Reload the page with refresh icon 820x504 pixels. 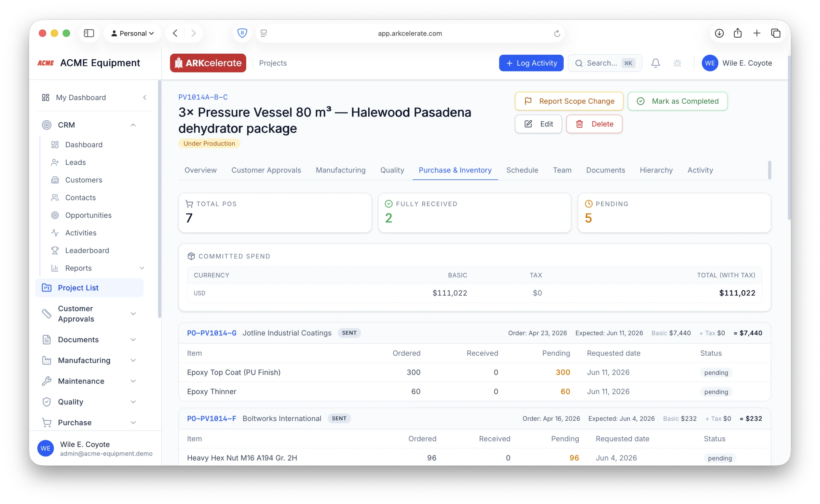coord(557,33)
